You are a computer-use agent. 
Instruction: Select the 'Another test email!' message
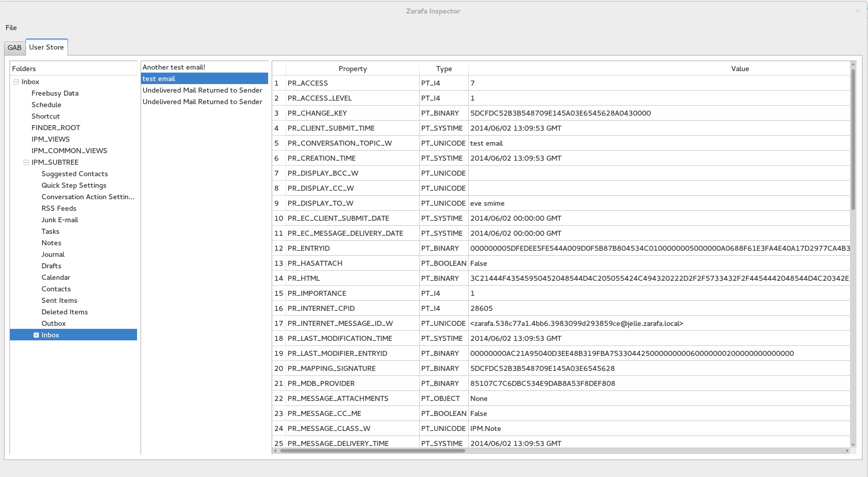(205, 67)
